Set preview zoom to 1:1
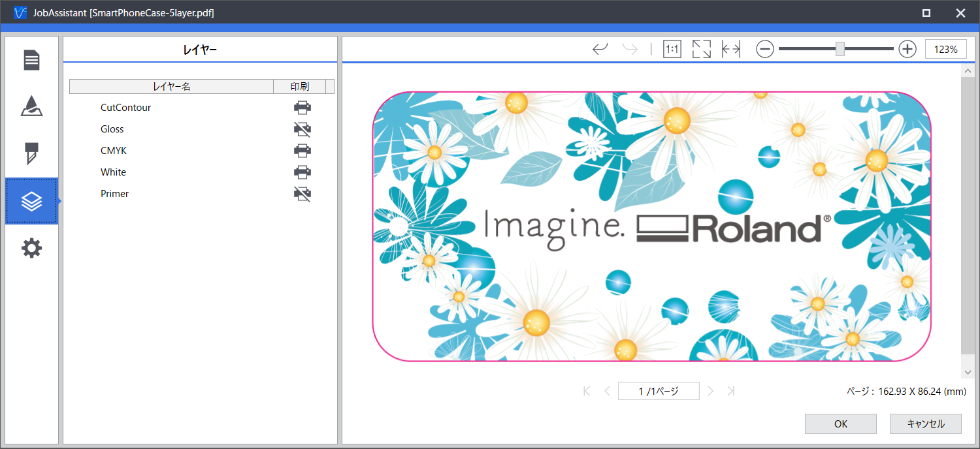This screenshot has height=449, width=980. pos(672,49)
